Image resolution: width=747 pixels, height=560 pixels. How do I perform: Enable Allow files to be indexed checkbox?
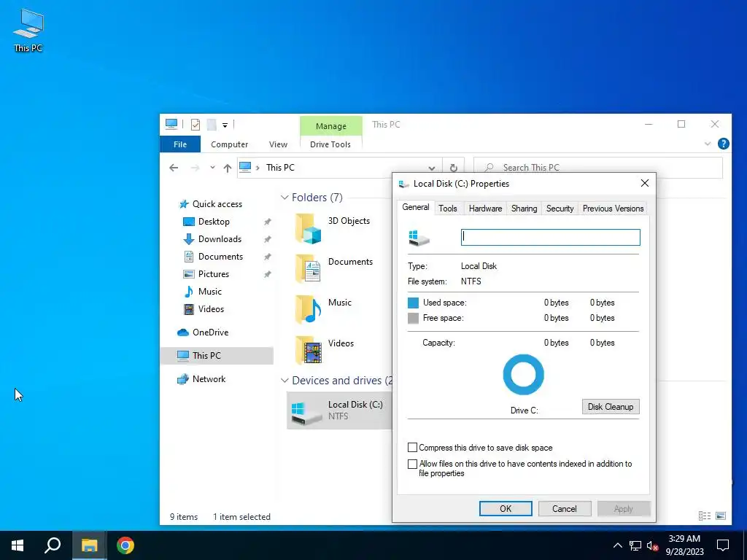[413, 464]
